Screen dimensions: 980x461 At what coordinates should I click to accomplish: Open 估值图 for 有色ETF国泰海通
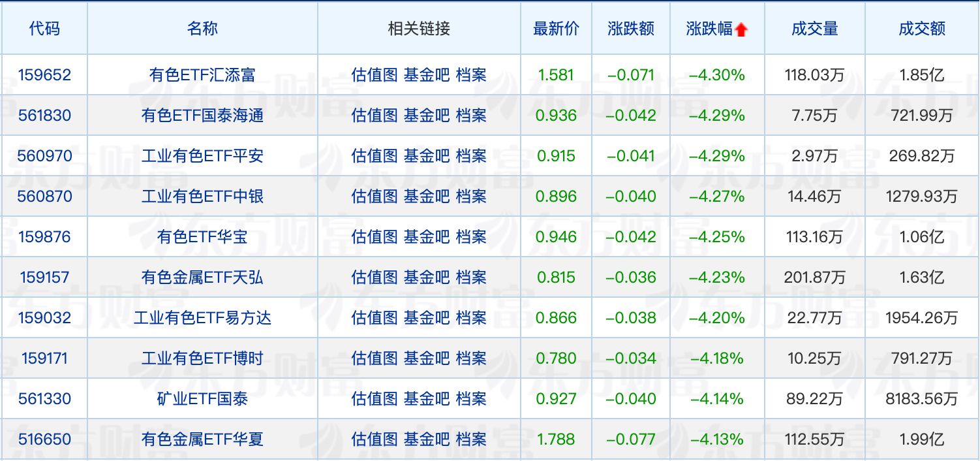pos(375,116)
